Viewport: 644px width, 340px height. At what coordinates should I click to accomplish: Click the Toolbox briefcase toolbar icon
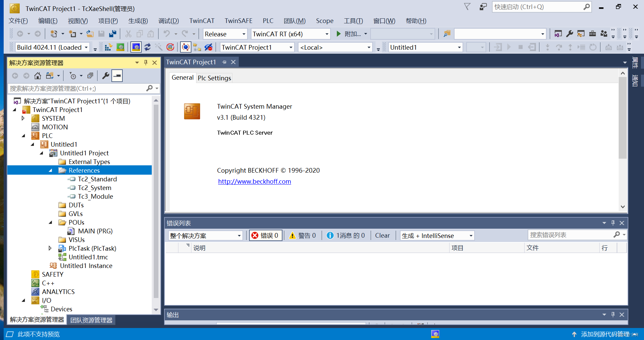coord(592,34)
